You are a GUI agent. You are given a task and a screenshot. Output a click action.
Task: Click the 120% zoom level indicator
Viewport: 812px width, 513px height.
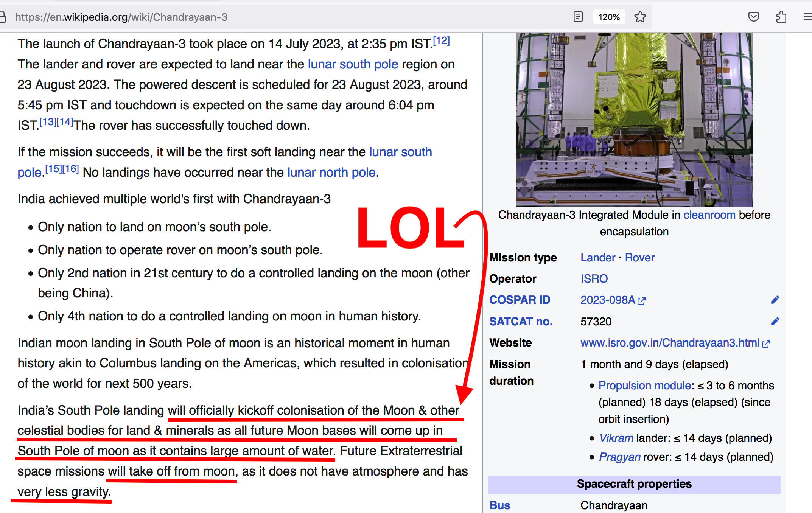[x=609, y=17]
